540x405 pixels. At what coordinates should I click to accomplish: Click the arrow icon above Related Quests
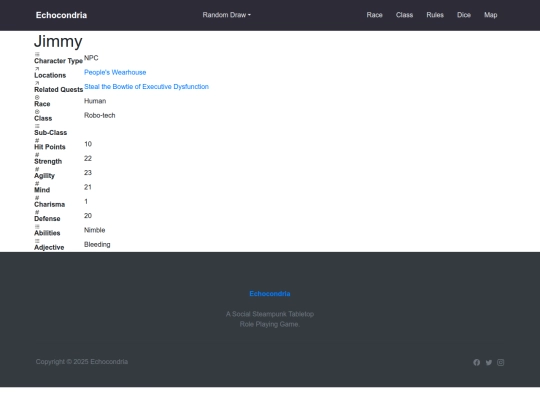[x=37, y=83]
